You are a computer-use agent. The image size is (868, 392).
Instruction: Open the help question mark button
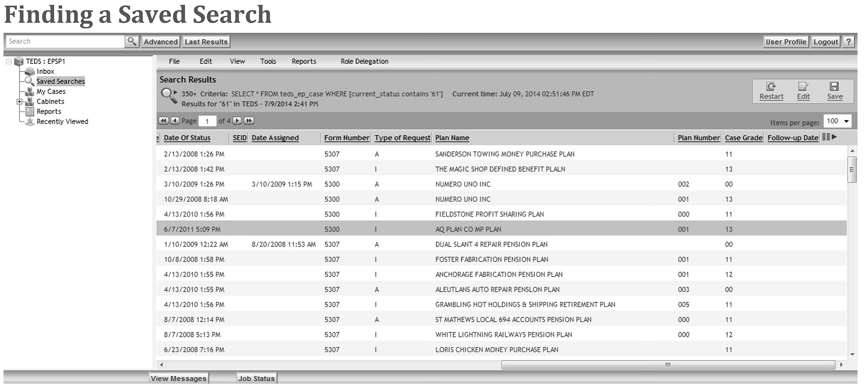pos(848,42)
